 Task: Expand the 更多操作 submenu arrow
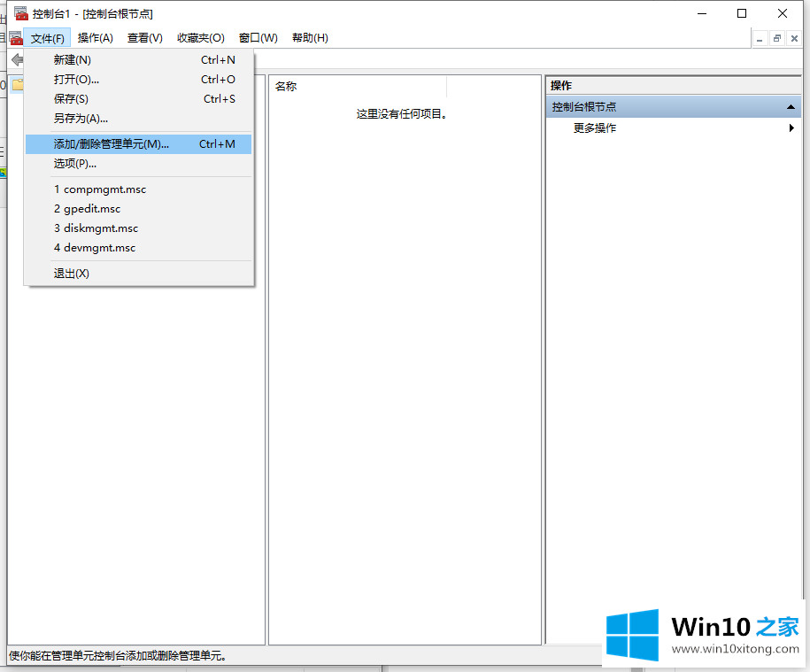click(x=791, y=128)
